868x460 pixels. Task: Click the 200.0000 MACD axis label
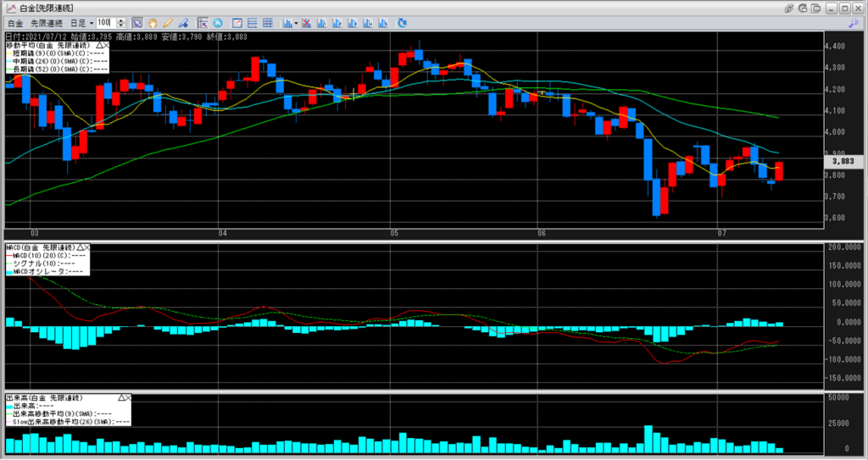(845, 247)
